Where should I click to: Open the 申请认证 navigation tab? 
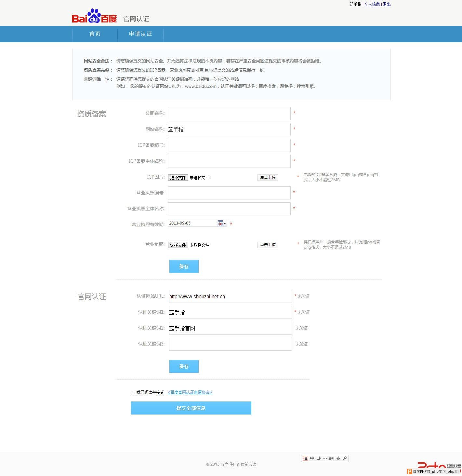click(x=140, y=34)
